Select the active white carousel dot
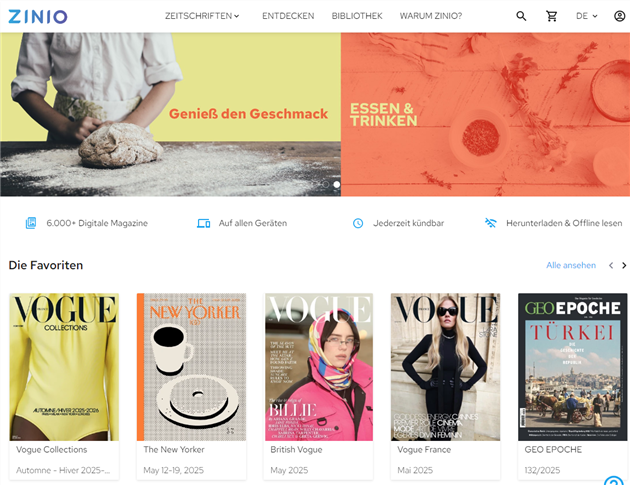The image size is (630, 485). click(x=337, y=184)
